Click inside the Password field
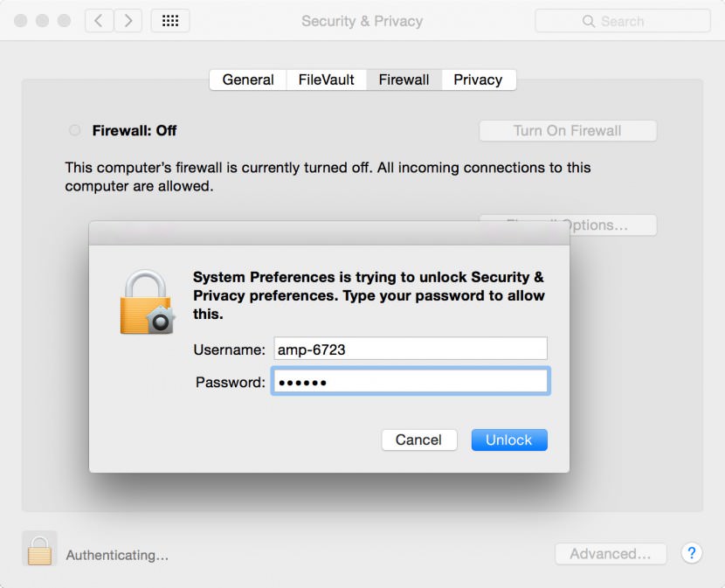 coord(410,381)
